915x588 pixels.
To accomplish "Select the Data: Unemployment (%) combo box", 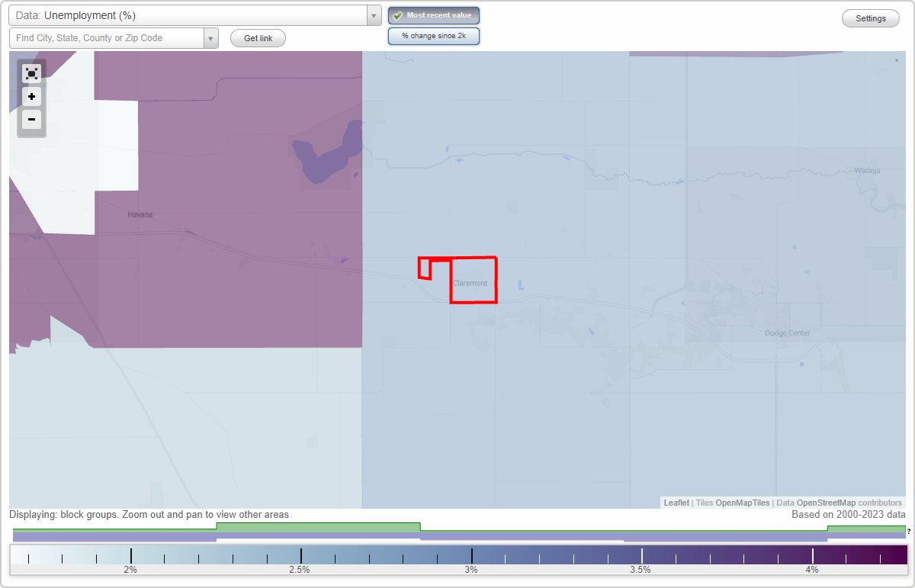I will click(x=195, y=15).
